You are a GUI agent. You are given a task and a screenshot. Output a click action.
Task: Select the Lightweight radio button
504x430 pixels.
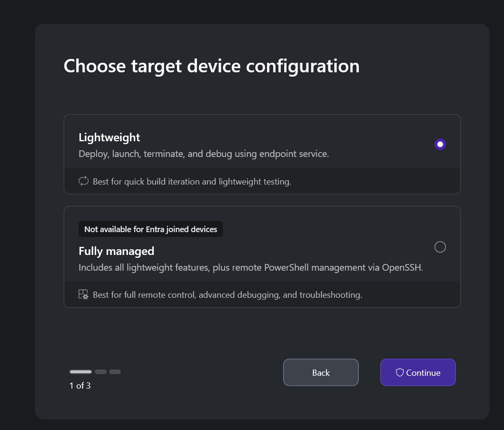[440, 144]
